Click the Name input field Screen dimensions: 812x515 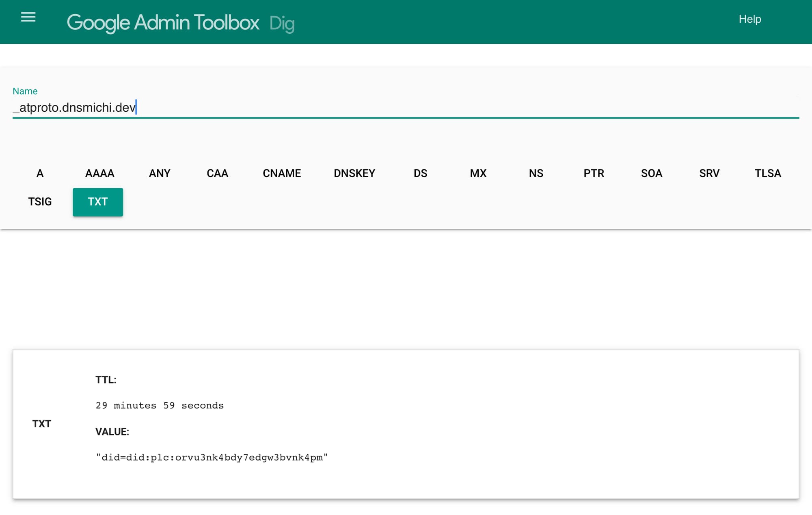pyautogui.click(x=405, y=108)
